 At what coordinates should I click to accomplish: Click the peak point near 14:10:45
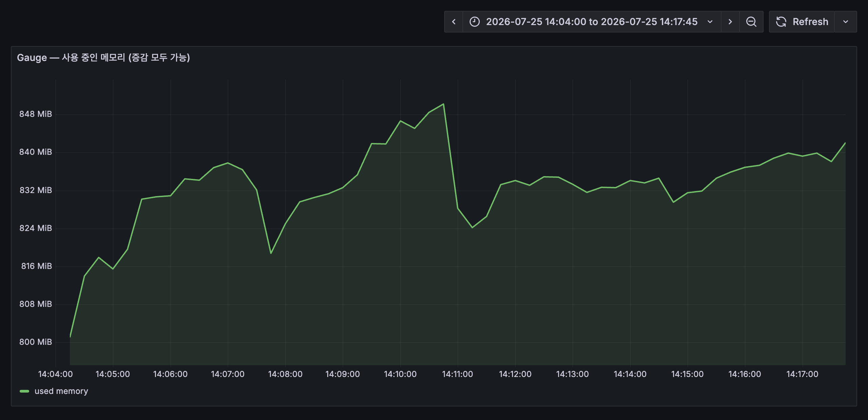click(443, 104)
